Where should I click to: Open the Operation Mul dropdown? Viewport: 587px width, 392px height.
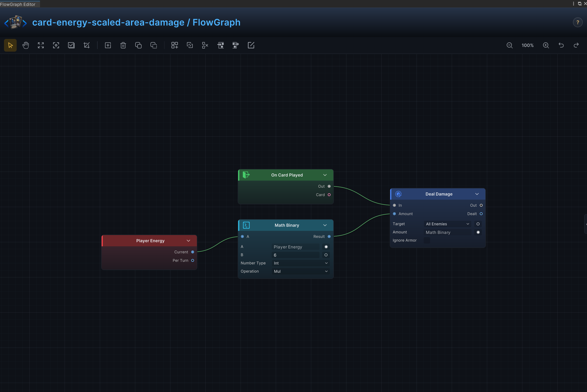tap(301, 271)
